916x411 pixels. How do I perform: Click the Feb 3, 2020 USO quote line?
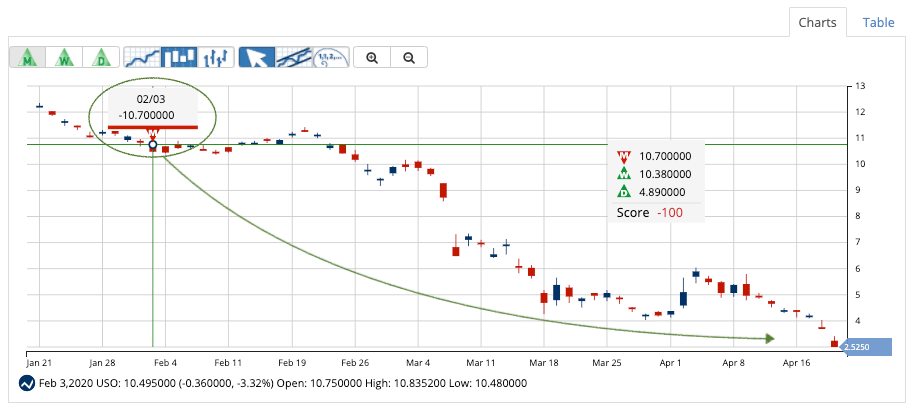pyautogui.click(x=283, y=384)
